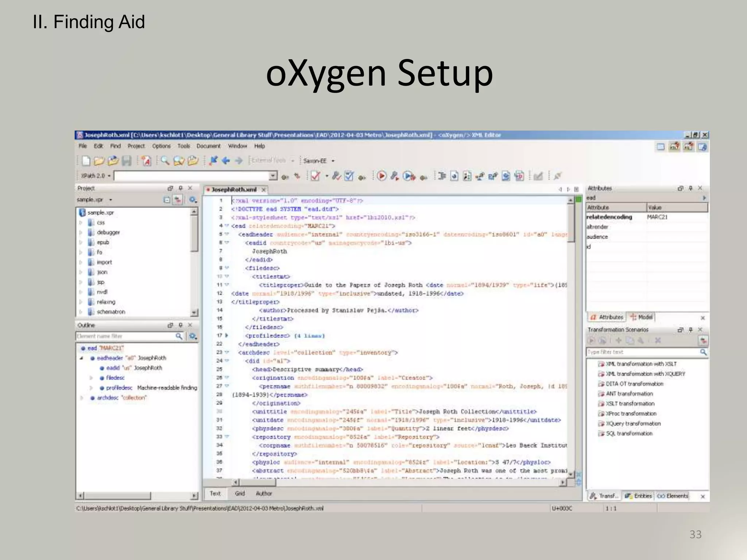Click the red play Apply Transformation icon
Image resolution: width=747 pixels, height=560 pixels.
tap(382, 176)
